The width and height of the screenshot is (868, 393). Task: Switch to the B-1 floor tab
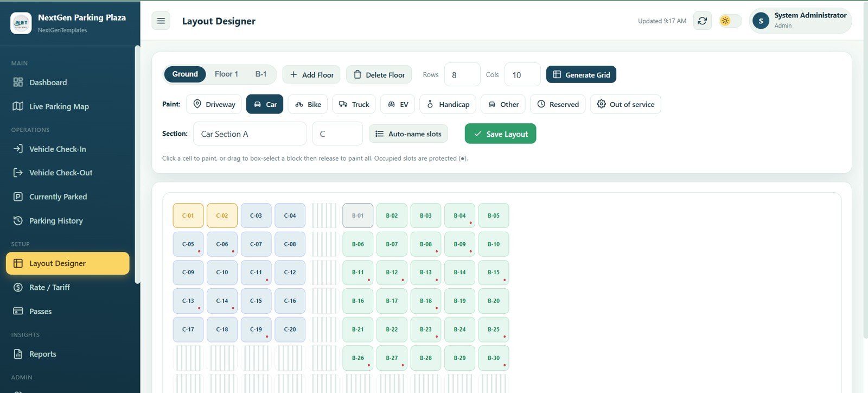point(261,74)
